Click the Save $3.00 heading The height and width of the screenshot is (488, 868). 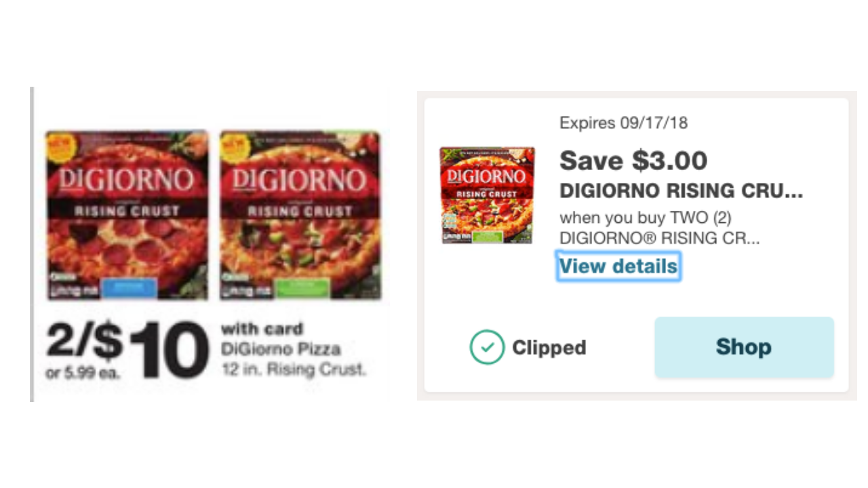click(x=633, y=161)
